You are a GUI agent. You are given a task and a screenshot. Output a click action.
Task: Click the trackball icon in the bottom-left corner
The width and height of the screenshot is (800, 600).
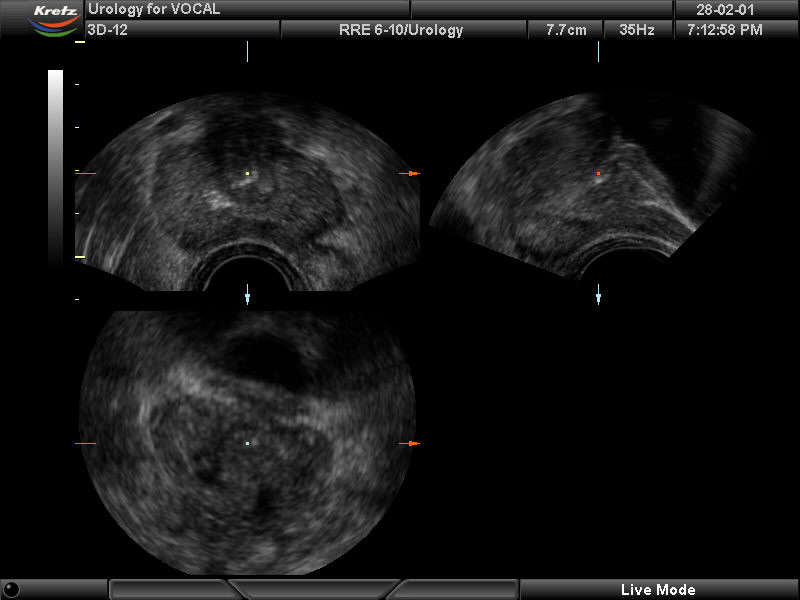click(11, 589)
